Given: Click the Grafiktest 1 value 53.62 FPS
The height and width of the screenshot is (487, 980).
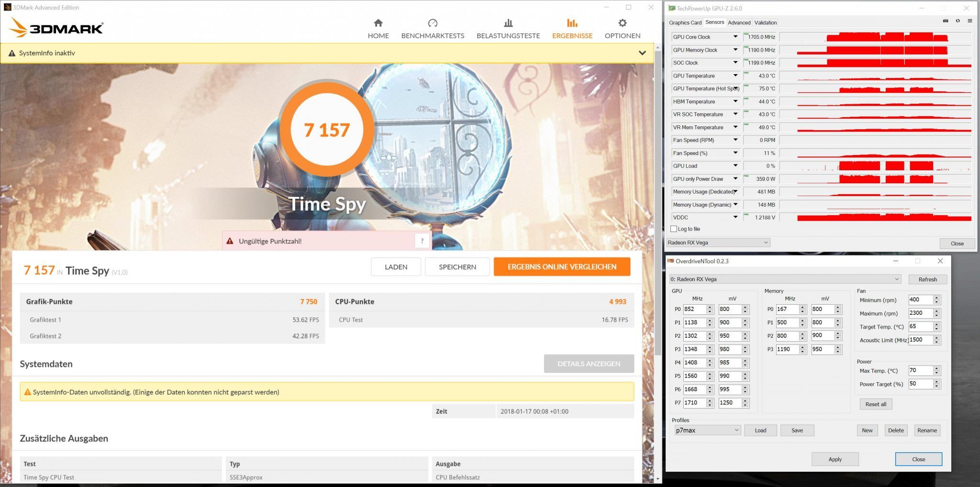Looking at the screenshot, I should 306,320.
